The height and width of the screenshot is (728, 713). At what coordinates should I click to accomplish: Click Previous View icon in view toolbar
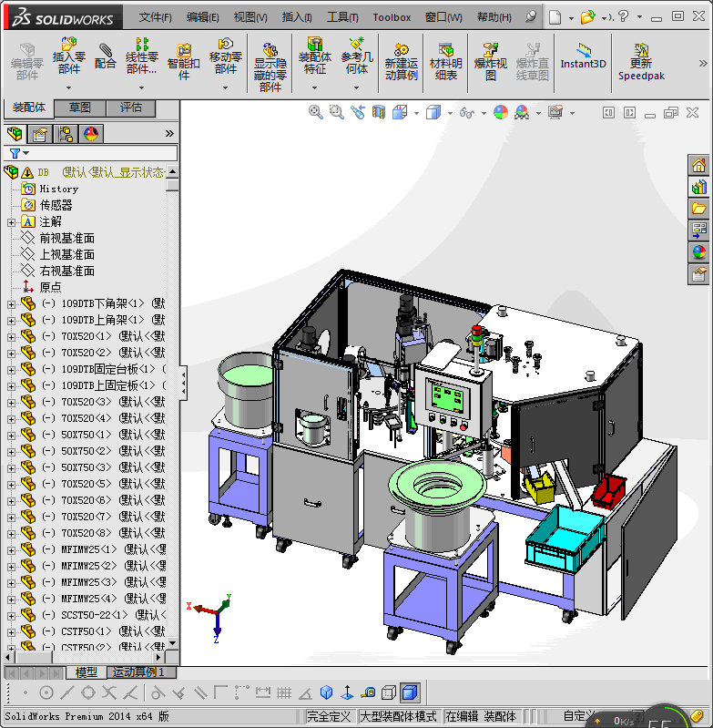coord(358,112)
